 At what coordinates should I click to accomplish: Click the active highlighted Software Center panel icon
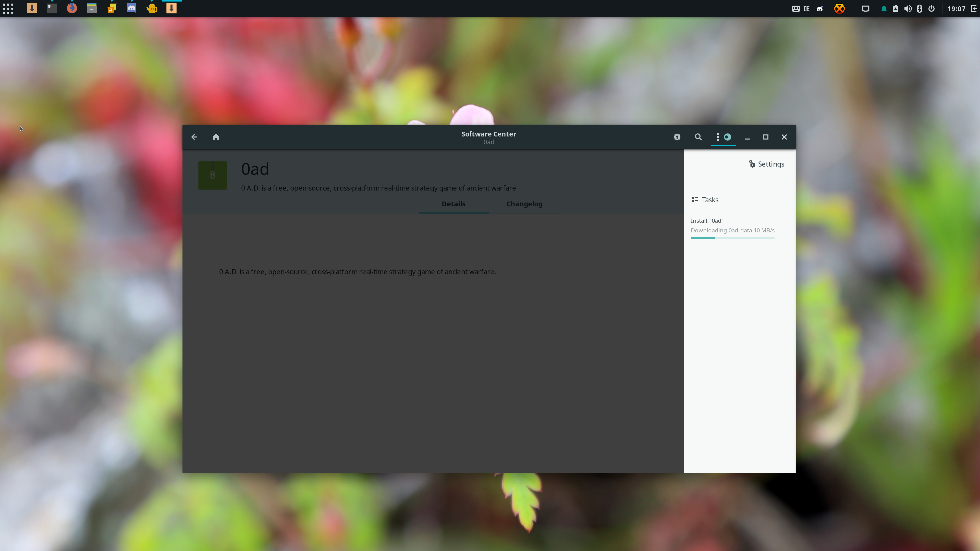(x=171, y=8)
